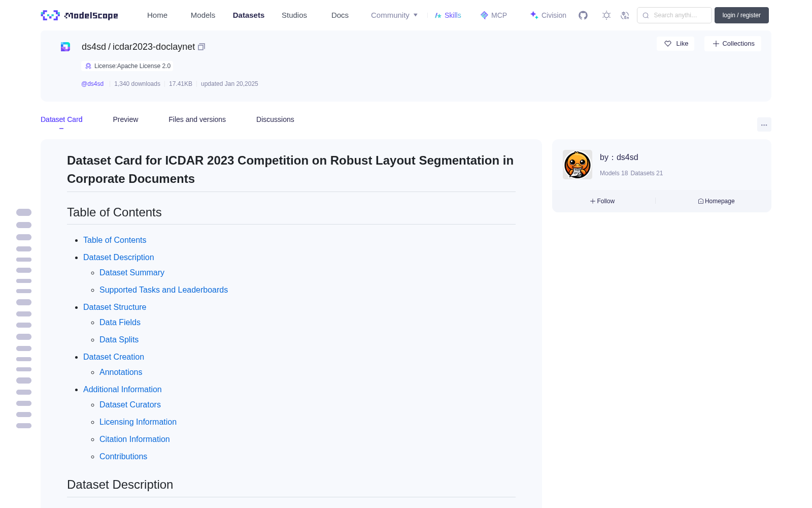Jump to Contributions section

(123, 457)
